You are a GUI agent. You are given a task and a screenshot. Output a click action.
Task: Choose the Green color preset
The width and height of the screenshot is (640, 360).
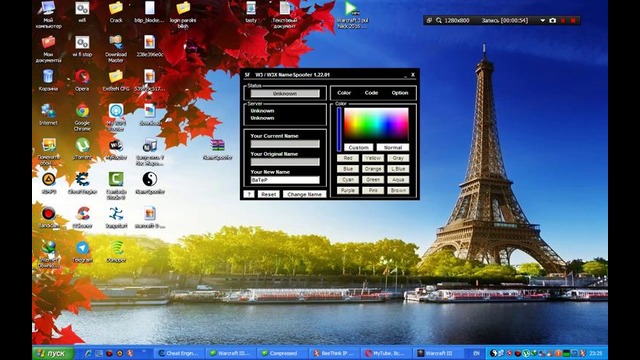tap(373, 180)
